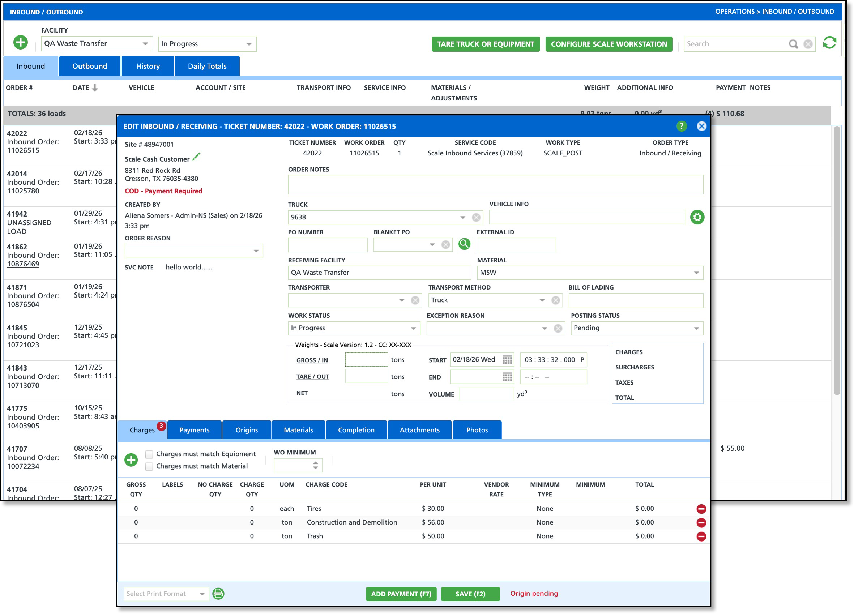The image size is (854, 616).
Task: Click the green print icon
Action: click(218, 594)
